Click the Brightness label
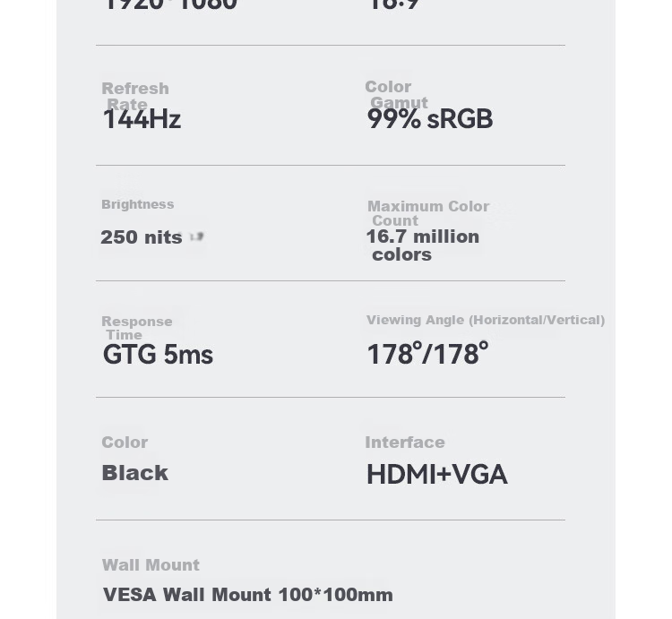Image resolution: width=672 pixels, height=619 pixels. click(138, 204)
